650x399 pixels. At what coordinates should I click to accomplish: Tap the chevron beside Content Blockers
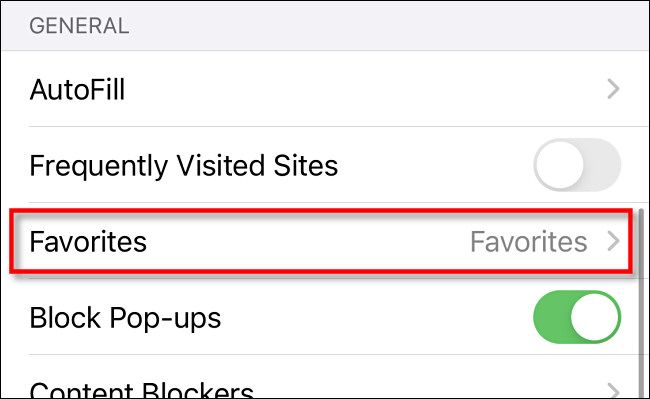[x=613, y=390]
